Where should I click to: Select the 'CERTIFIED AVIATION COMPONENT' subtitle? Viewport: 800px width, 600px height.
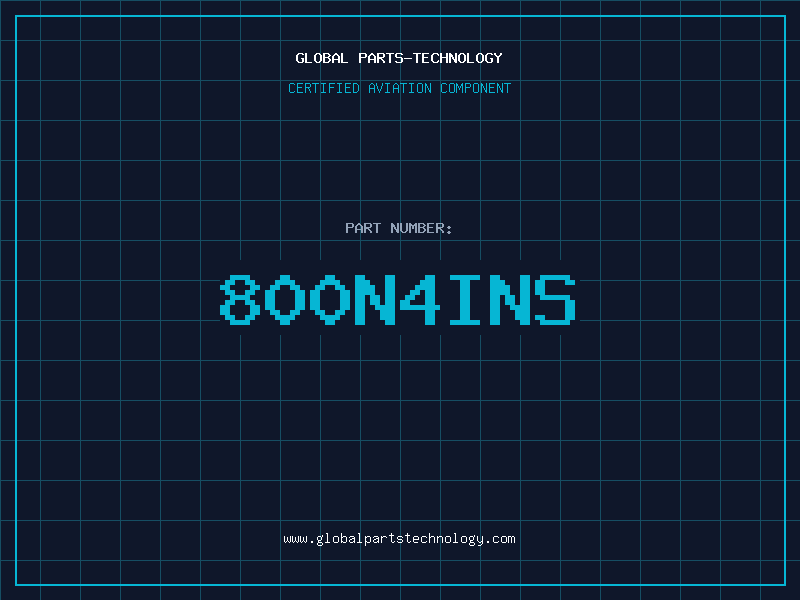(x=399, y=88)
